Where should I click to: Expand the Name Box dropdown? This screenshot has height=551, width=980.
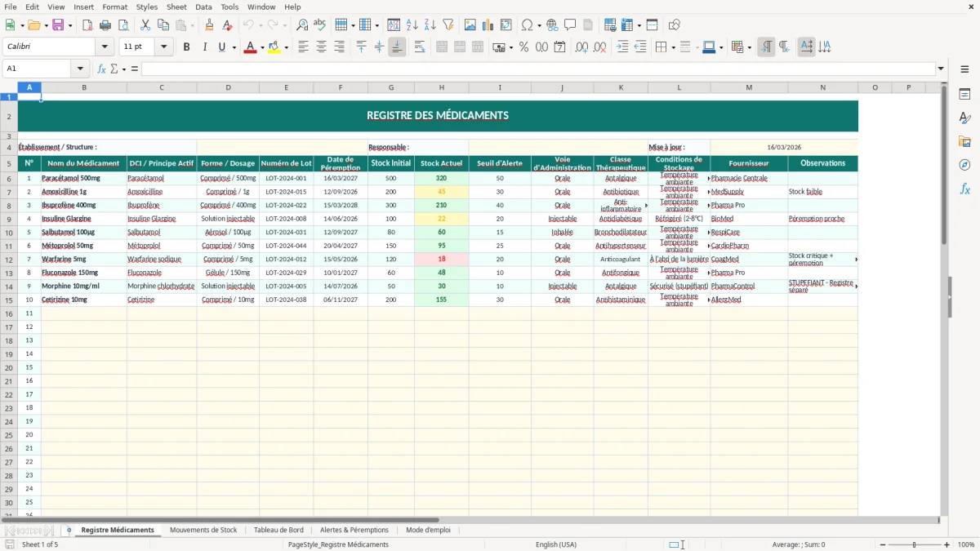[x=80, y=69]
